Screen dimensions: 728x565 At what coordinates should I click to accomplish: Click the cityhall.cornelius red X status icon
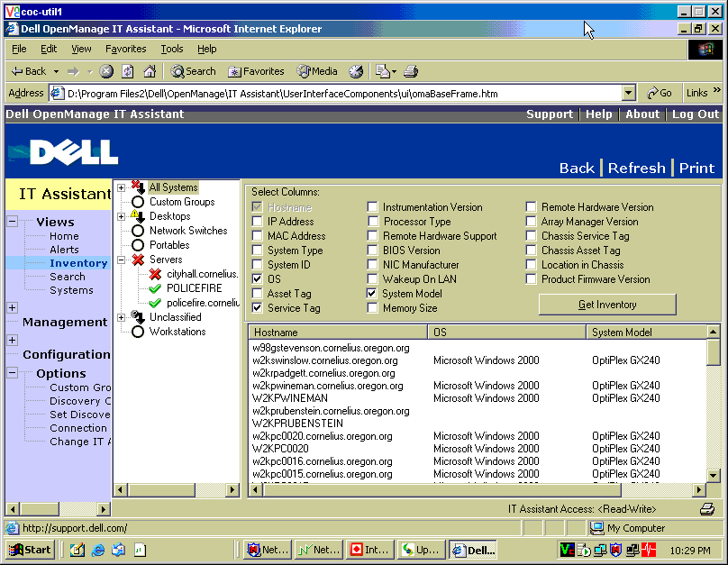click(x=155, y=274)
